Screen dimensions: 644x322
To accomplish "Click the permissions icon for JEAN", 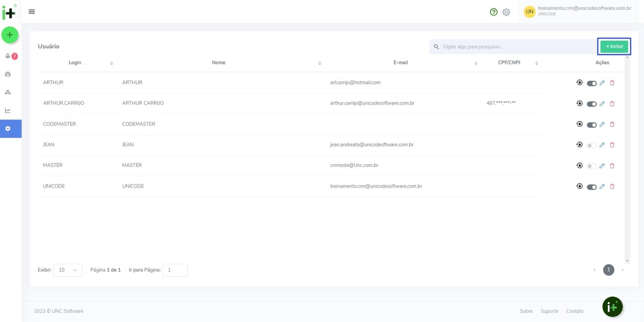I will click(x=579, y=144).
